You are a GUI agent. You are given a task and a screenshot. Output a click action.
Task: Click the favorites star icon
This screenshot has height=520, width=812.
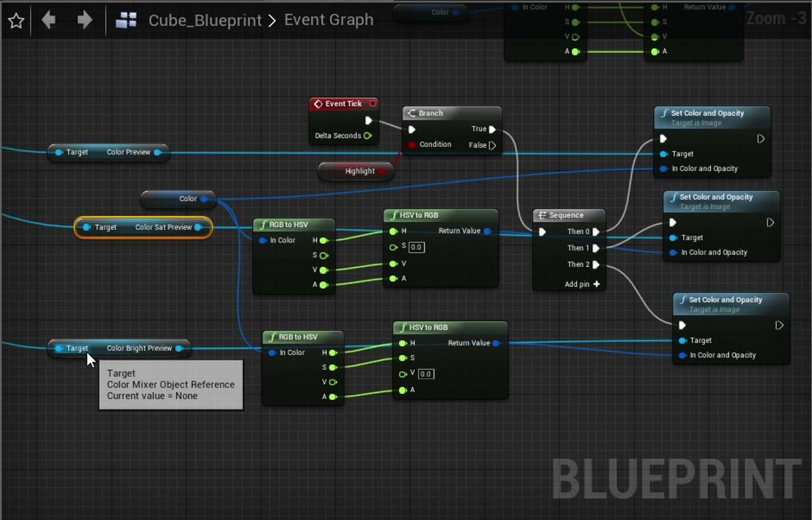coord(16,21)
